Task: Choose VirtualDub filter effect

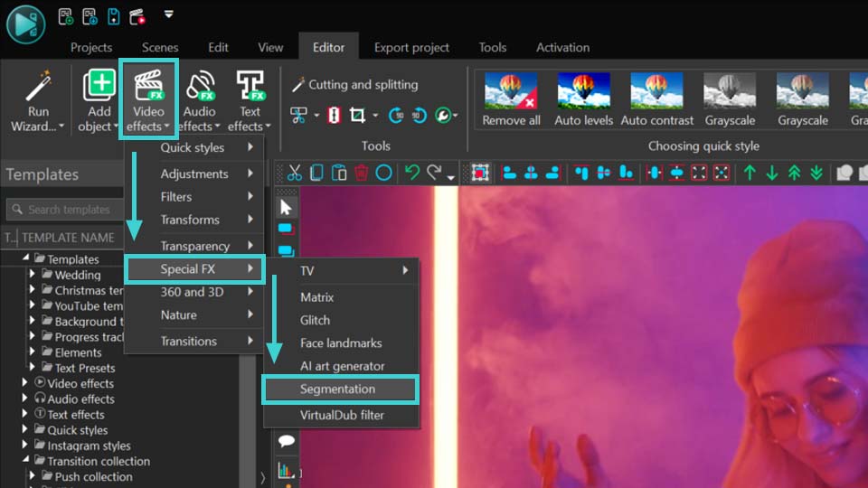Action: click(342, 416)
